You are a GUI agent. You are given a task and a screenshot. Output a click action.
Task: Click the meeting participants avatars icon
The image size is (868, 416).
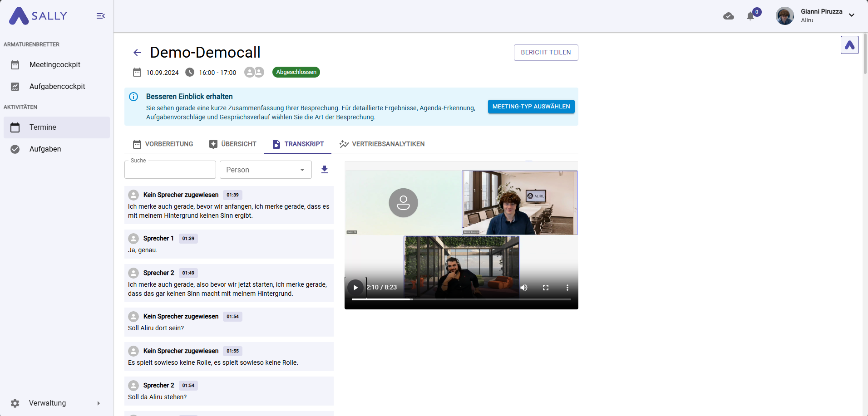pyautogui.click(x=254, y=72)
